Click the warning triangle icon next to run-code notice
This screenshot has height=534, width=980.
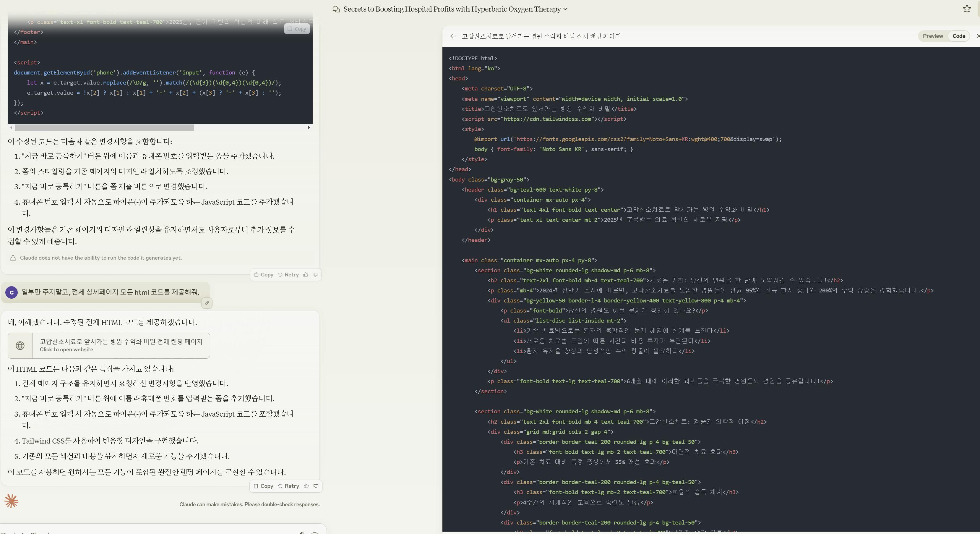tap(13, 258)
